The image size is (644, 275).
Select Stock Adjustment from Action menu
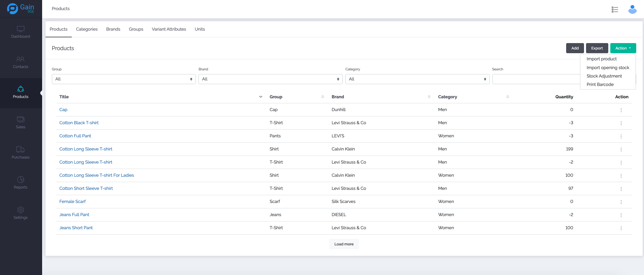pos(604,76)
